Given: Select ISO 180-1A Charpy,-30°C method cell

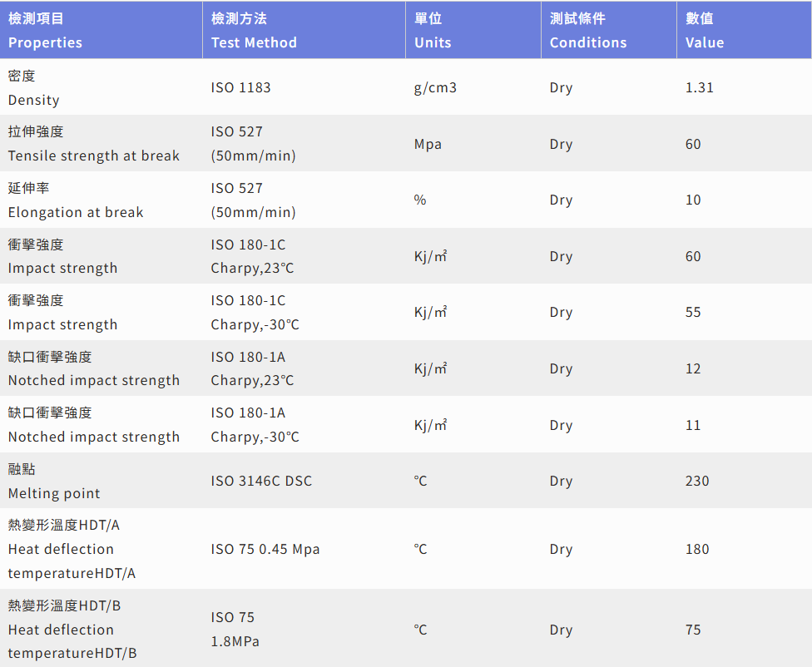Looking at the screenshot, I should click(x=255, y=425).
